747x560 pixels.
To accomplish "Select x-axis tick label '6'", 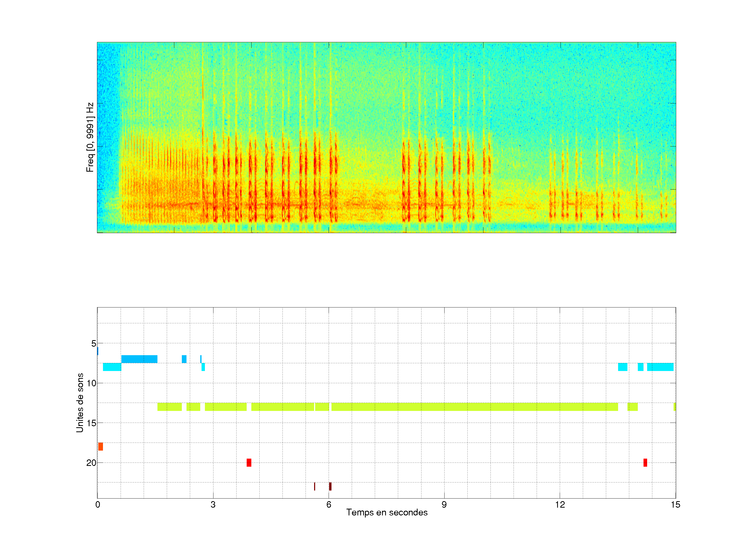I will pos(329,504).
